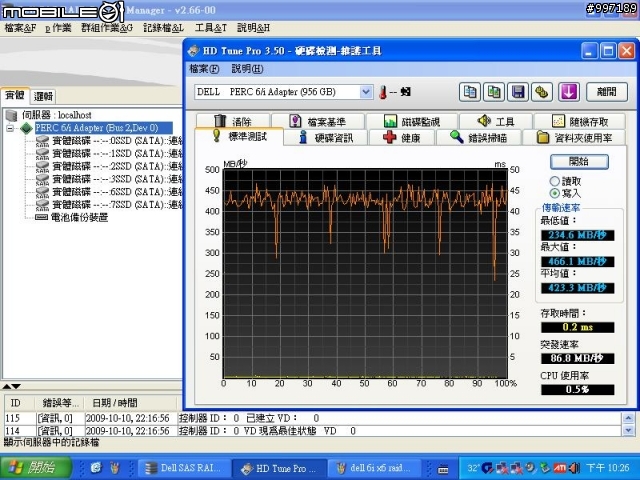The image size is (640, 480).
Task: Click the Internet Explorer quick launch icon
Action: [96, 468]
